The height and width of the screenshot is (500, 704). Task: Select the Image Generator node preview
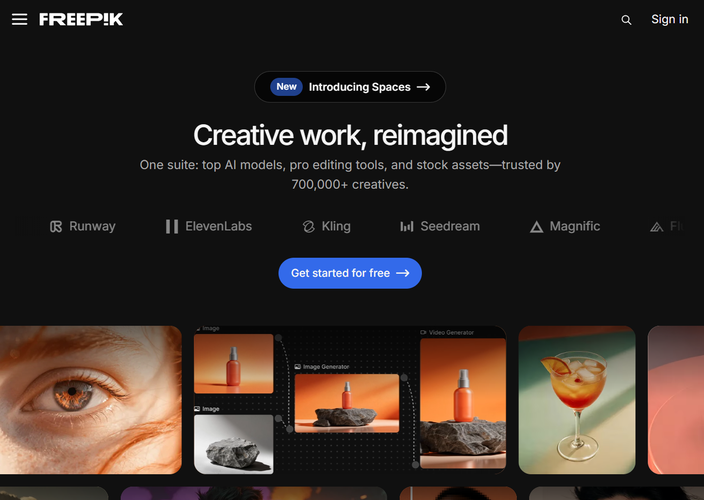(x=347, y=403)
